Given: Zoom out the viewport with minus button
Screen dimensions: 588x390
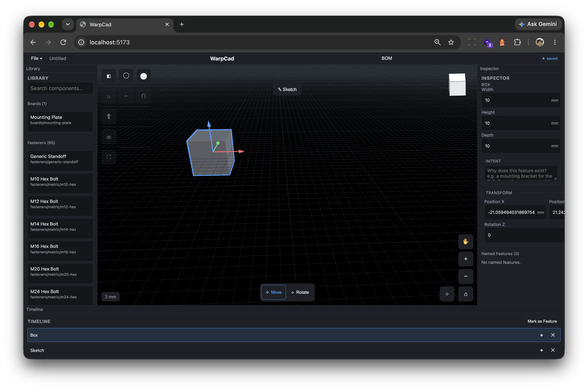Looking at the screenshot, I should coord(465,276).
